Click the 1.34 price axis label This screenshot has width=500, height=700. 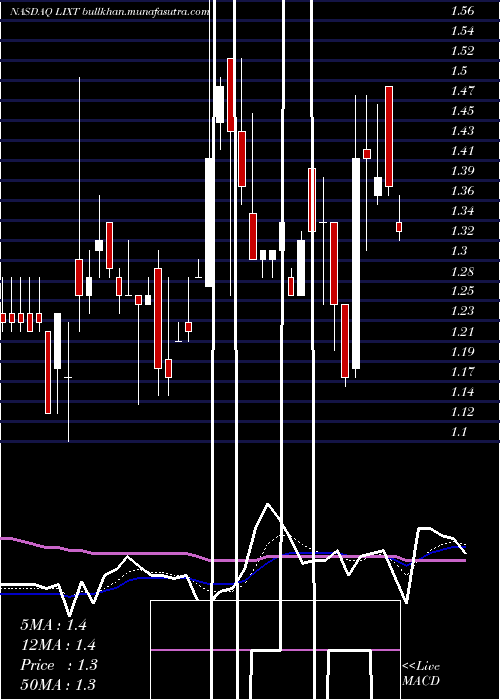462,211
